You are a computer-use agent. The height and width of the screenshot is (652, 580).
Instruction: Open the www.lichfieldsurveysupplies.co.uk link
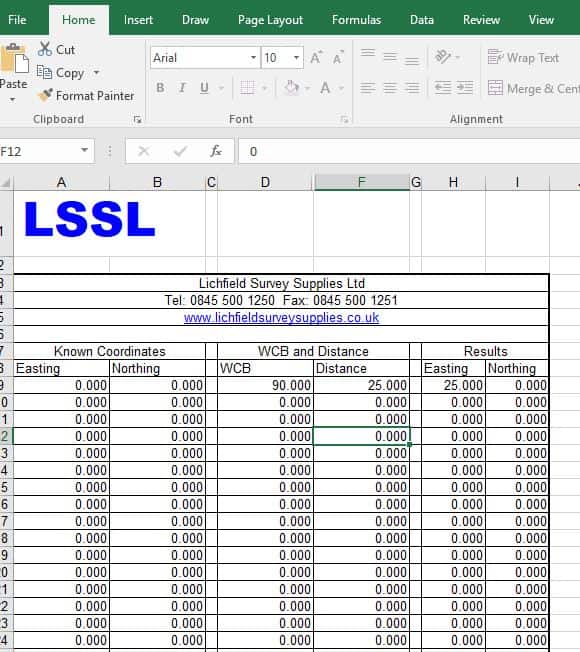point(281,318)
